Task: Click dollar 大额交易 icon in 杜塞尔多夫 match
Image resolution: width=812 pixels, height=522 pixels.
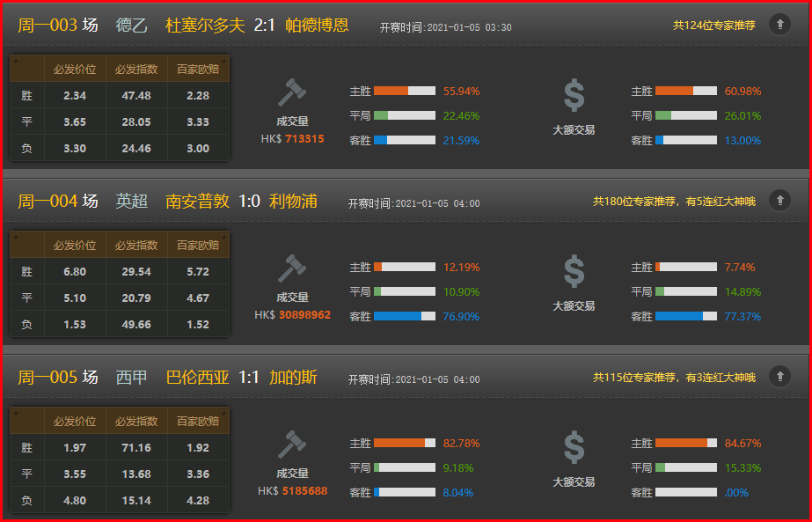Action: (x=574, y=95)
